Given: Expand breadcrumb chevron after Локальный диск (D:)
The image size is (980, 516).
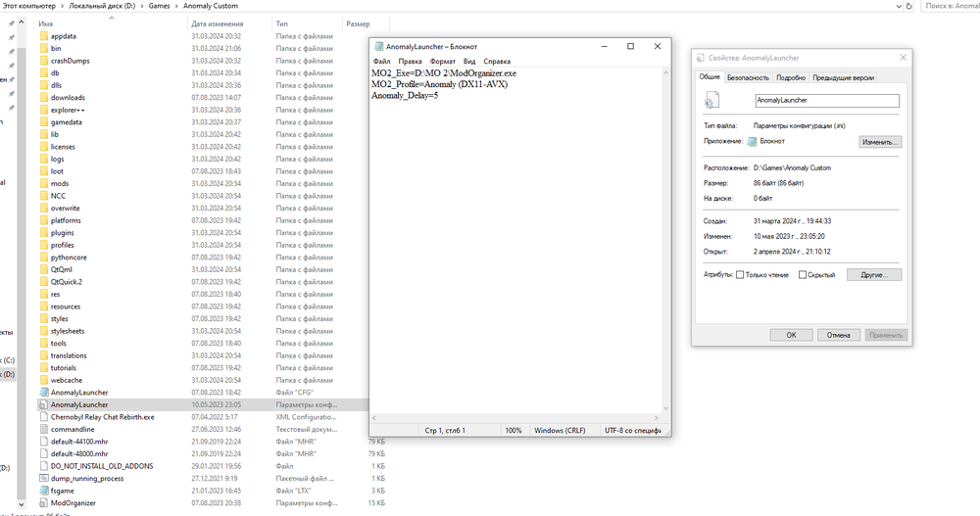Looking at the screenshot, I should tap(142, 6).
